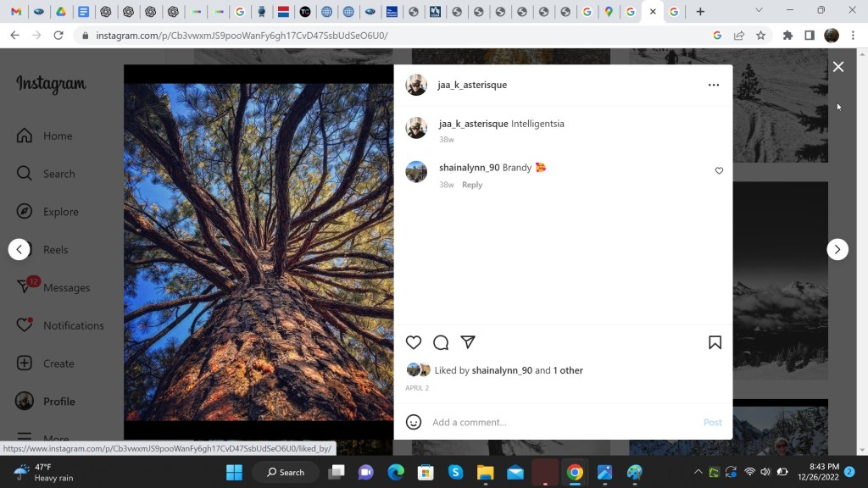Open Notifications in the sidebar
This screenshot has width=868, height=488.
tap(73, 325)
